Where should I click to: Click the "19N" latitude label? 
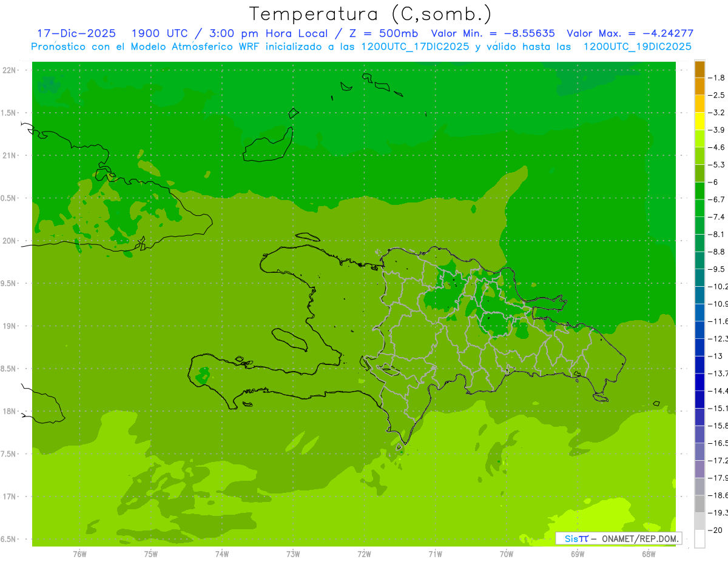(9, 326)
